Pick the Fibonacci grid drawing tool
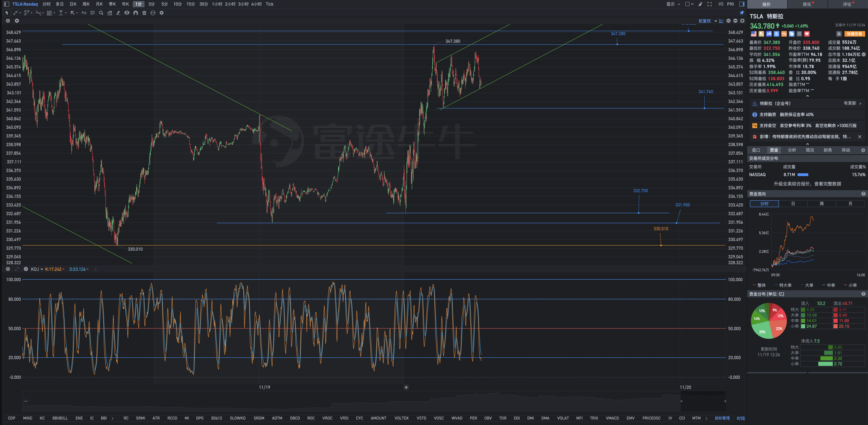This screenshot has width=868, height=425. click(x=50, y=13)
